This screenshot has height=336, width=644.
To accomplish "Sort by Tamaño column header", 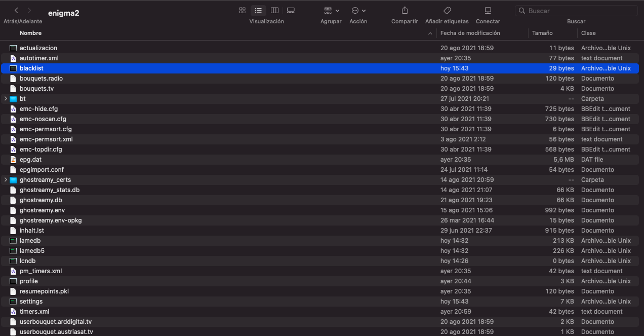I will pyautogui.click(x=542, y=33).
